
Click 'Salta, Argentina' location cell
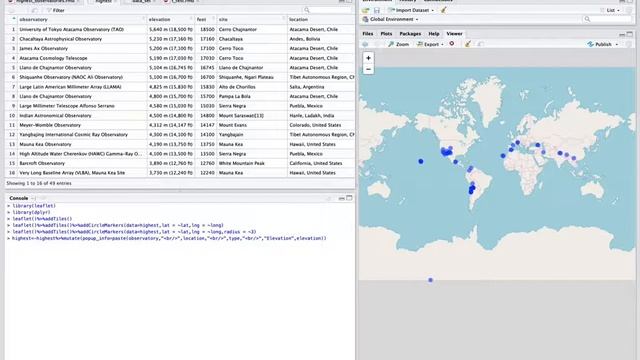click(x=321, y=87)
